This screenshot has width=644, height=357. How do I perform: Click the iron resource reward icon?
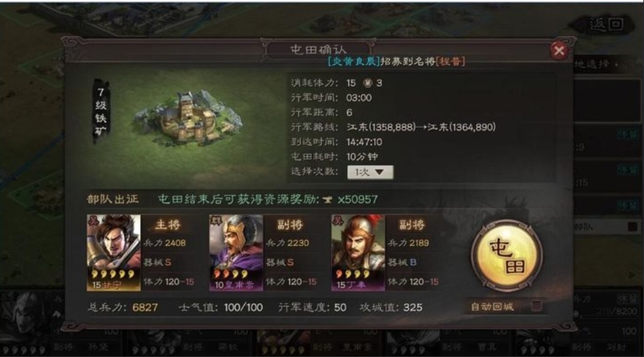point(328,200)
